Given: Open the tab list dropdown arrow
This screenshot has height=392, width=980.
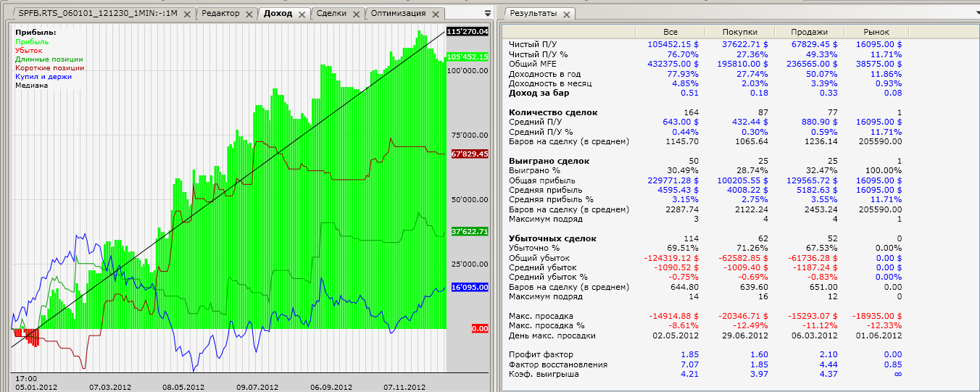Looking at the screenshot, I should (x=487, y=13).
